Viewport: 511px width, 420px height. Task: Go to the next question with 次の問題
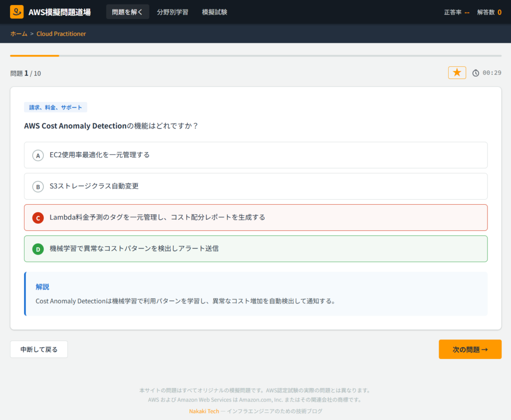point(470,350)
